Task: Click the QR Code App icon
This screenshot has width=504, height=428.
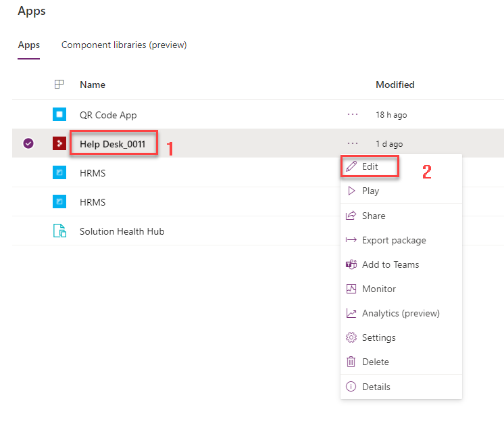Action: click(59, 115)
